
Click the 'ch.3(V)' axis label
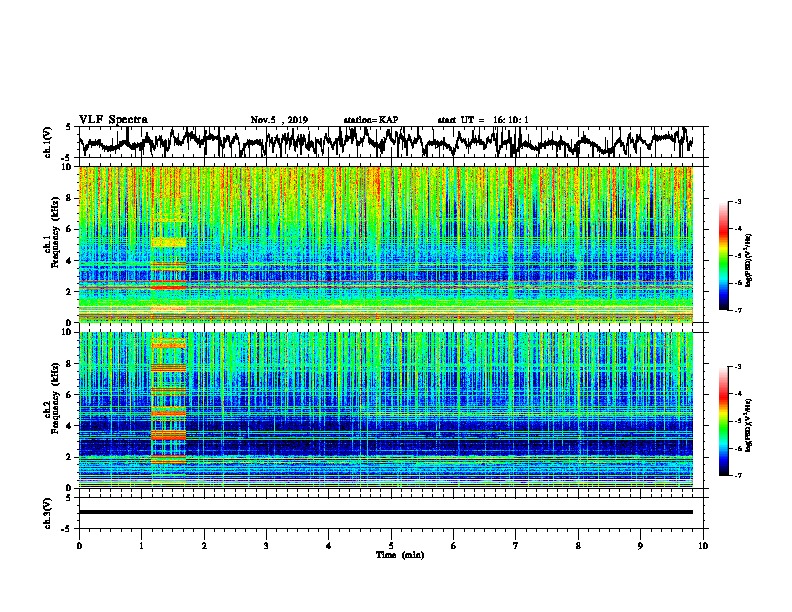click(x=48, y=513)
